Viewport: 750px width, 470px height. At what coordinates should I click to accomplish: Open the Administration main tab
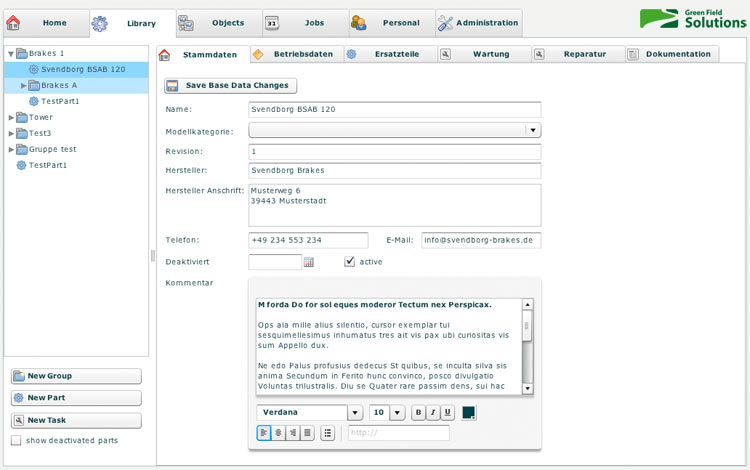point(479,22)
